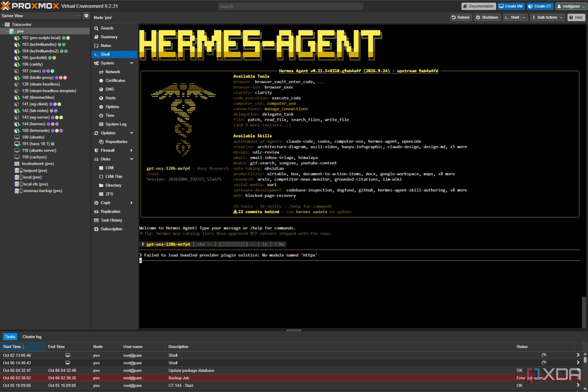Viewport: 588px width, 392px height.
Task: Click the 144 (hermes) container icon
Action: (17, 124)
